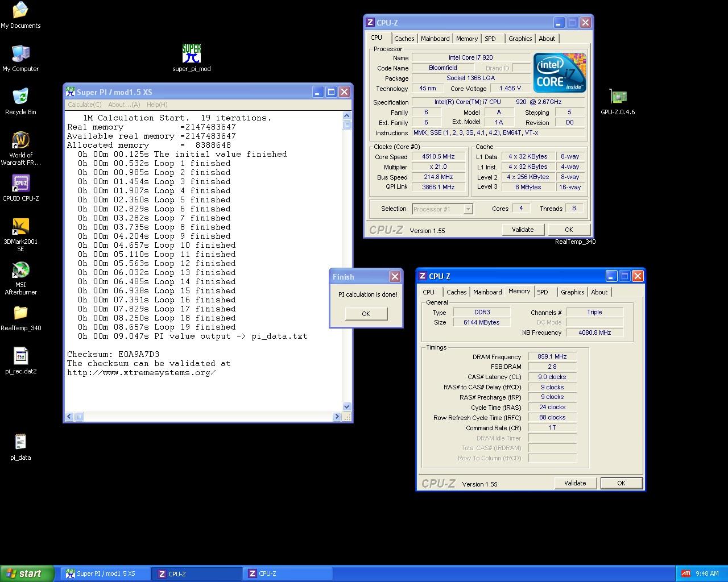Open the RealTemp_340 folder on the desktop's left column

click(20, 318)
